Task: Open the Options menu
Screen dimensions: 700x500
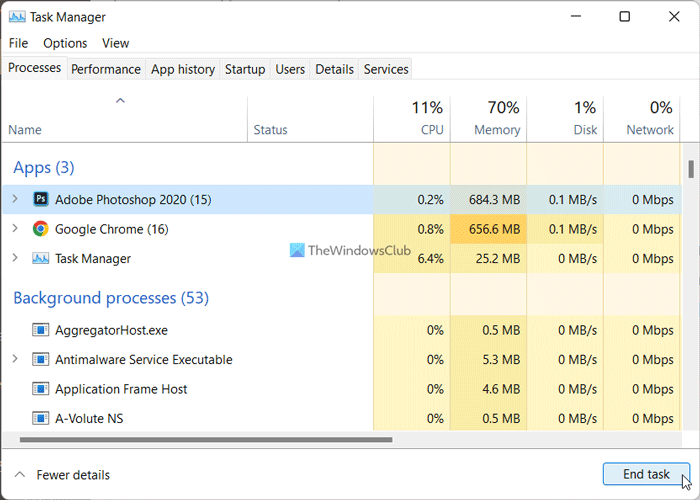Action: (65, 43)
